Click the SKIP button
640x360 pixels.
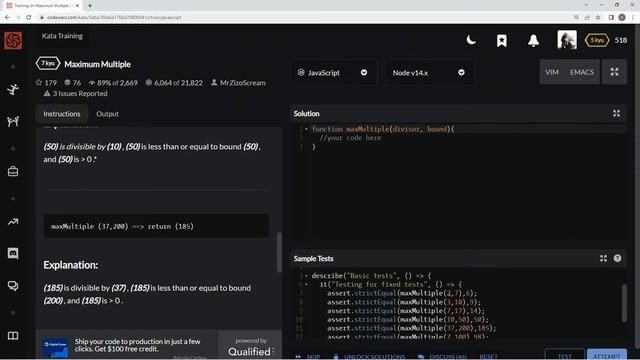pos(308,356)
